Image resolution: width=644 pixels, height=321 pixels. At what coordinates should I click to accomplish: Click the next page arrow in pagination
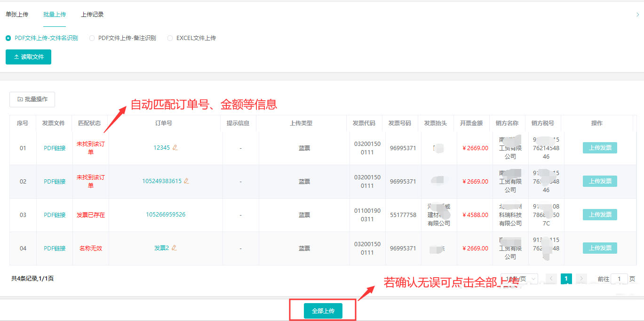[581, 278]
